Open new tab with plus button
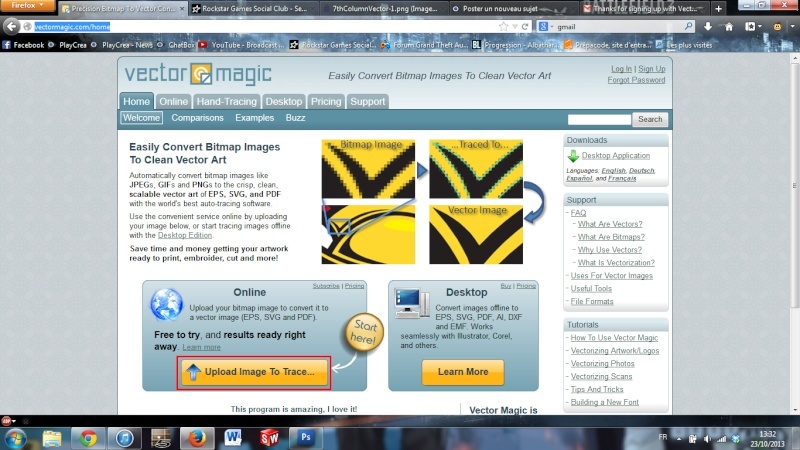Screen dimensions: 800x450 [718, 9]
